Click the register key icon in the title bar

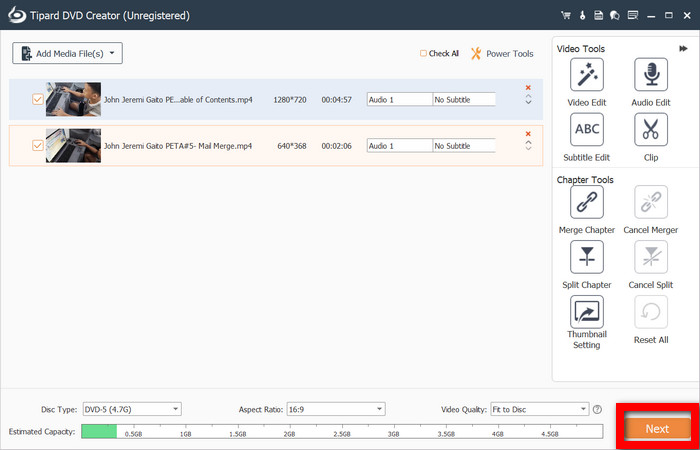click(582, 15)
